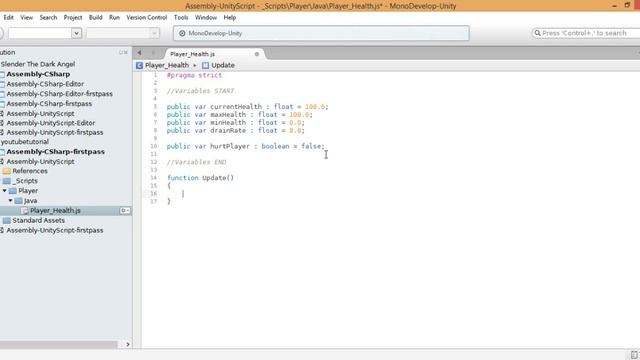The height and width of the screenshot is (360, 640).
Task: Click the References folder icon
Action: (x=7, y=171)
